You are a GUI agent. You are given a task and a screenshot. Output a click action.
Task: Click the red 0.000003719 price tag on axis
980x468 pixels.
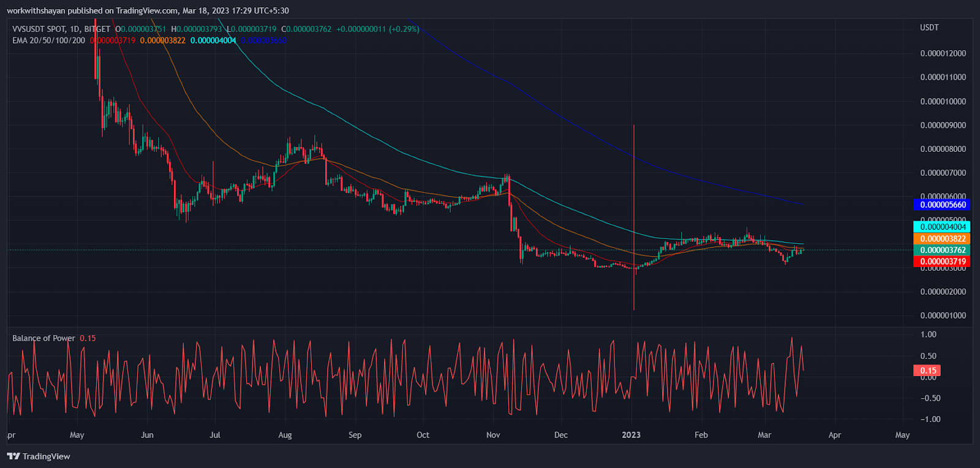click(x=941, y=262)
